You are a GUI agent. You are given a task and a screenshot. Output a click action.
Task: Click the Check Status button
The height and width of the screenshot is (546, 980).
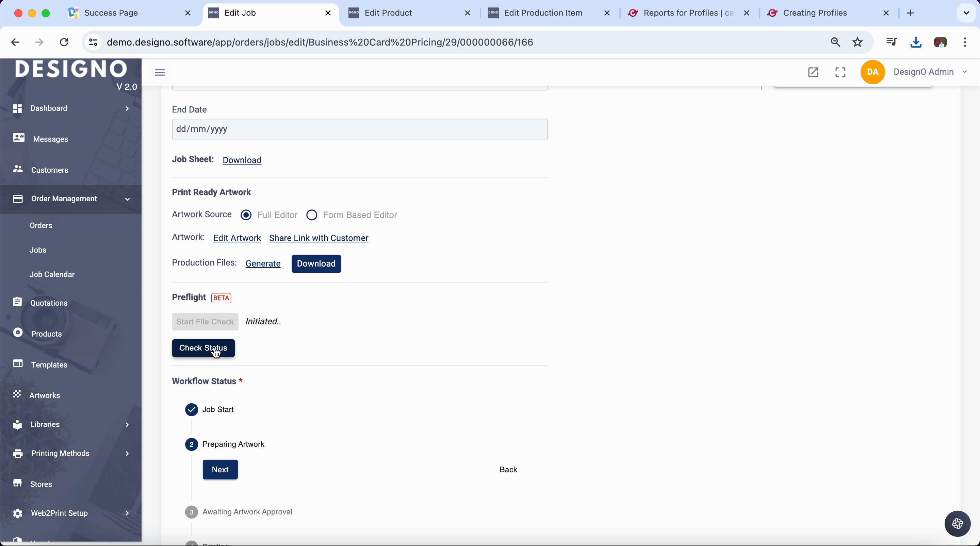[203, 348]
